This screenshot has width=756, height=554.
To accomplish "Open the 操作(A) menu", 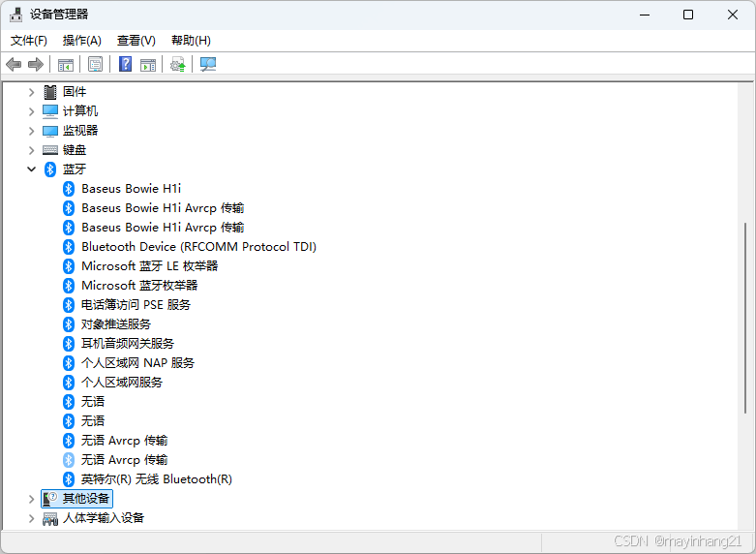I will [82, 41].
